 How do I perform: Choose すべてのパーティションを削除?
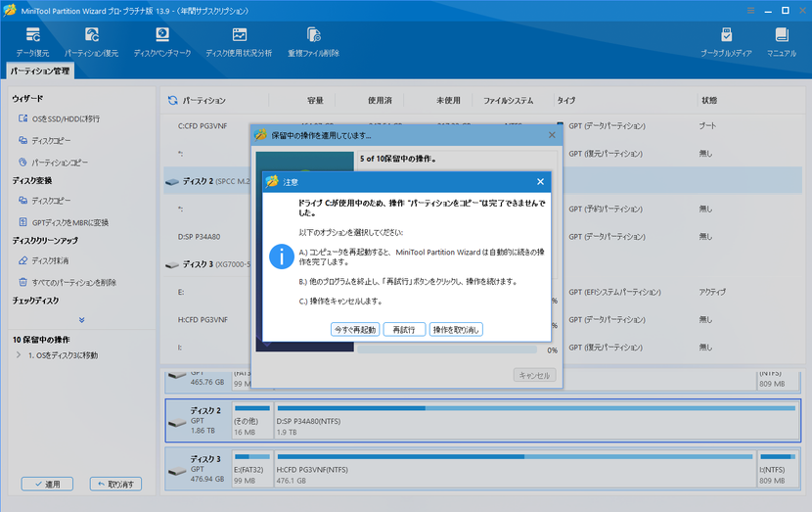(x=68, y=282)
